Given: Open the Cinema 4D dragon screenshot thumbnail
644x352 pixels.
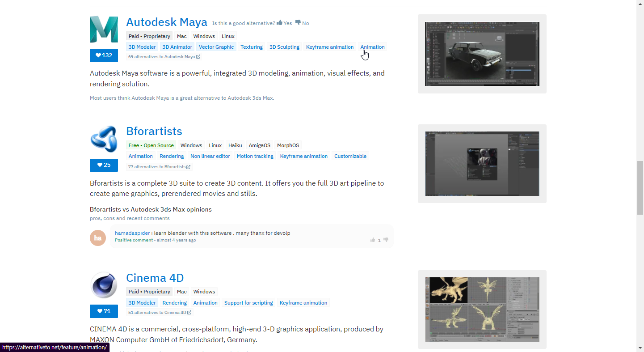Looking at the screenshot, I should (482, 310).
